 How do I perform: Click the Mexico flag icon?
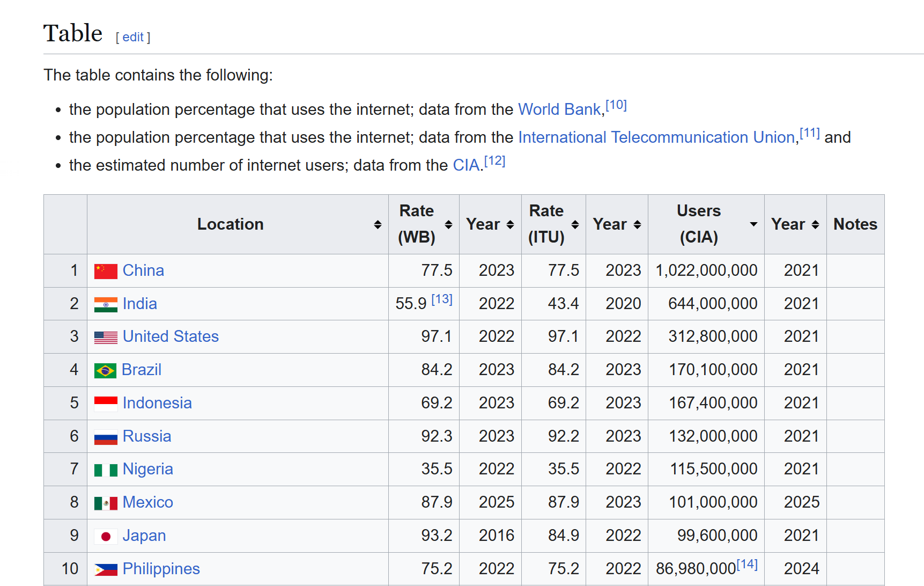click(106, 503)
